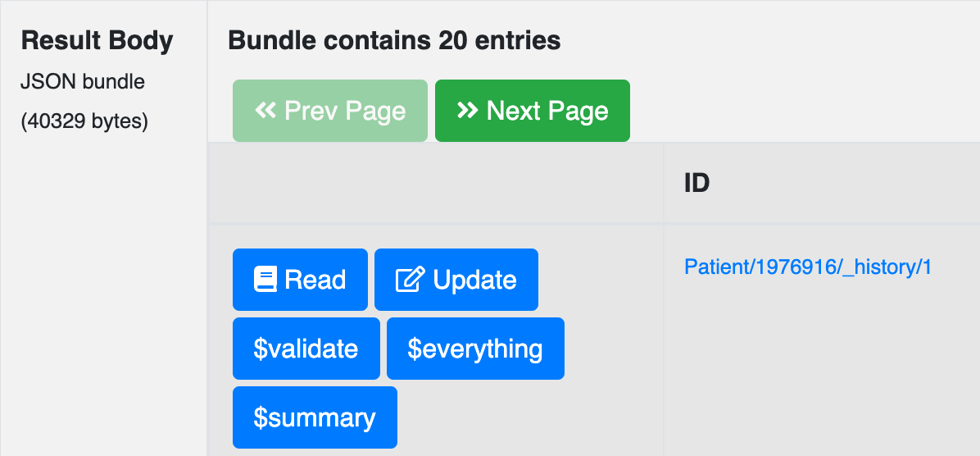Select the Update button for the patient
980x456 pixels.
(x=456, y=280)
